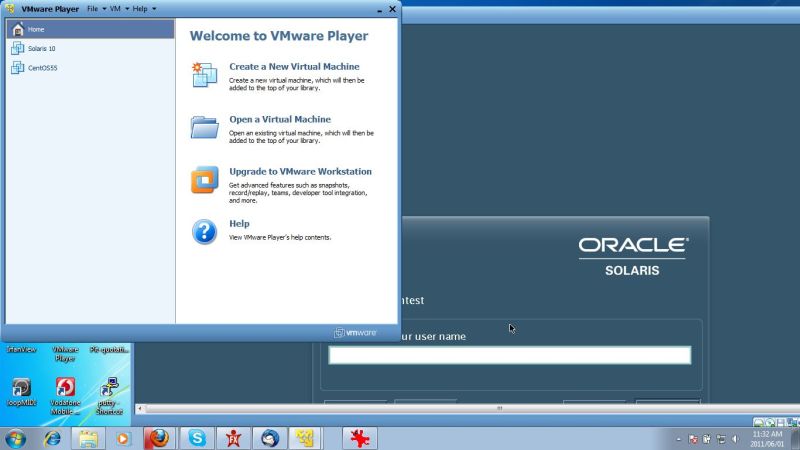Select the Home entry in library
This screenshot has width=800, height=450.
[90, 29]
